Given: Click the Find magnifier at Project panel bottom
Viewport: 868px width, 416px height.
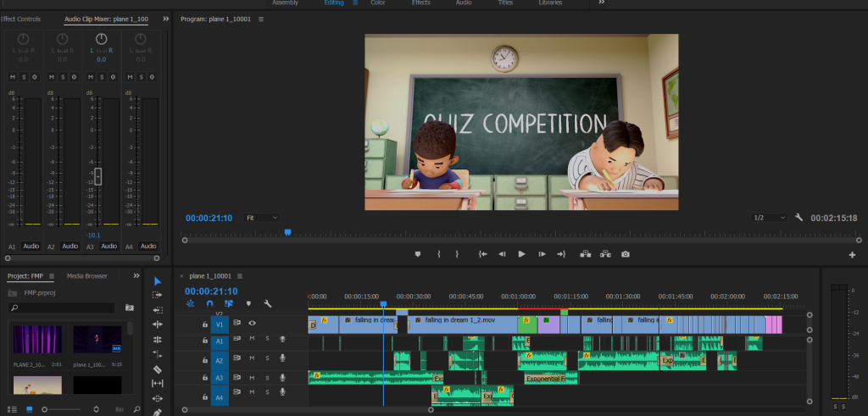Looking at the screenshot, I should 136,409.
